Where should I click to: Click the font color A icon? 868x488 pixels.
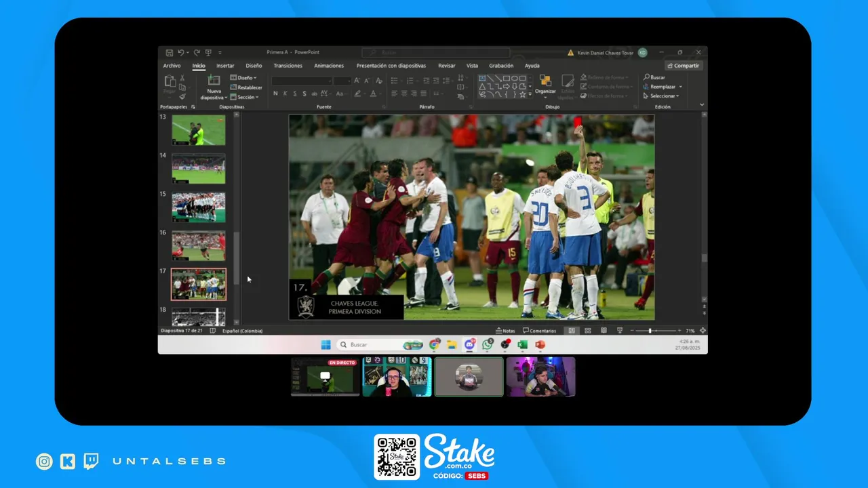click(373, 94)
